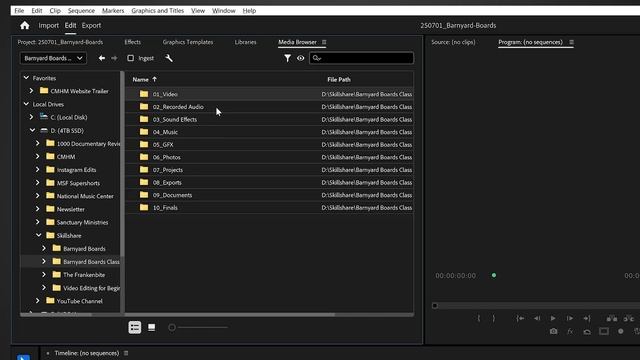Step back one frame

click(537, 318)
